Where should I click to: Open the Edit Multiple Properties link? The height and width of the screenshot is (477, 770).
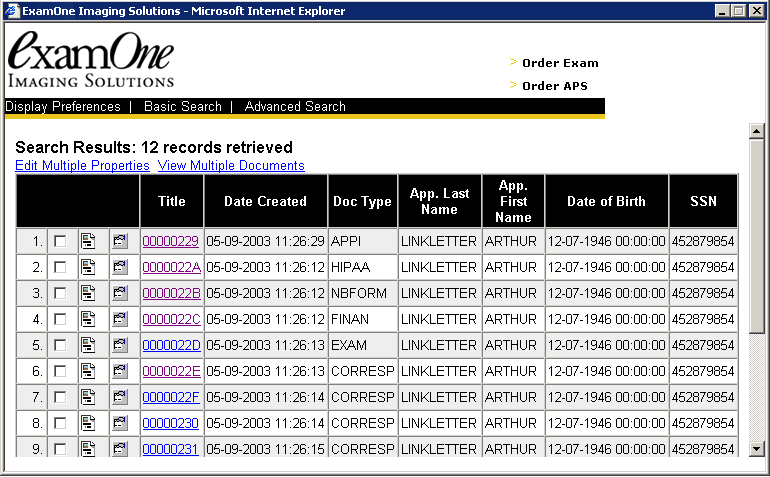coord(82,166)
